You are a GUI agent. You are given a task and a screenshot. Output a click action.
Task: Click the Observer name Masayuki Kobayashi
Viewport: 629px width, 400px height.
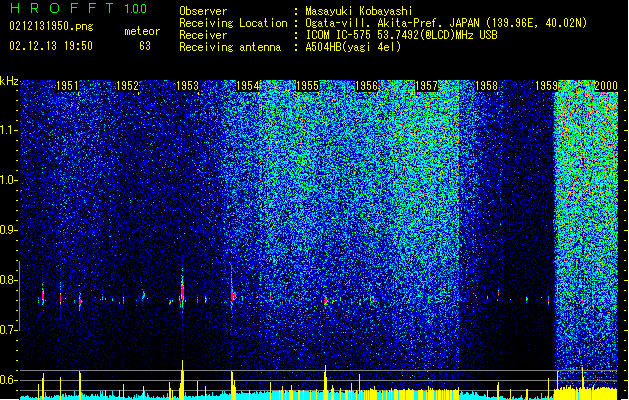359,11
